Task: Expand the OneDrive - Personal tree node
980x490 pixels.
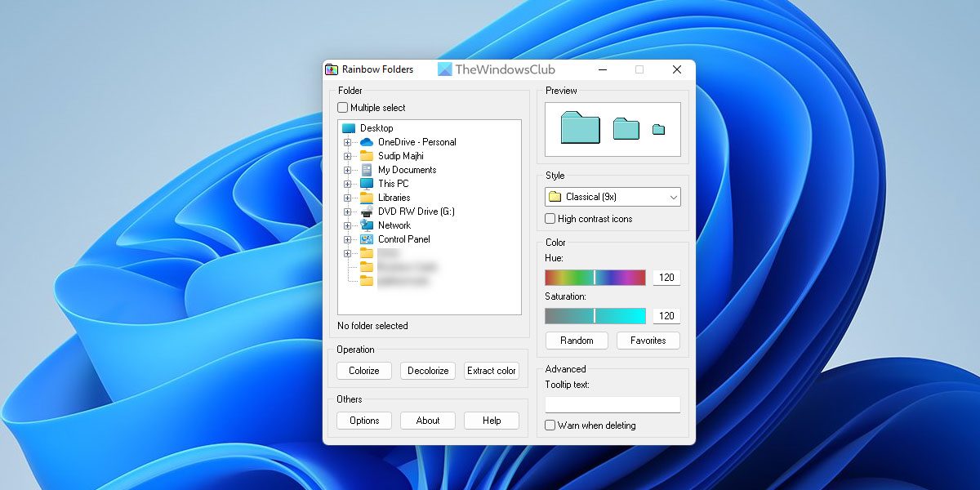Action: [348, 142]
